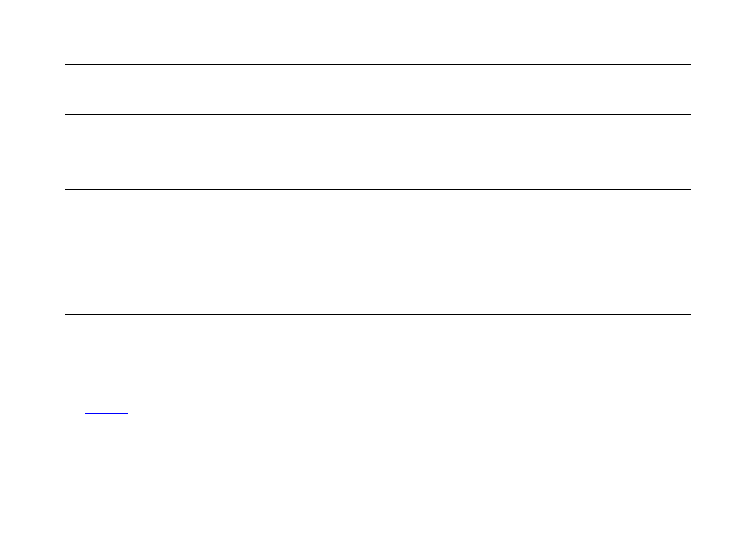Select the second empty table row
Viewport: 756px width, 535px height.
coord(378,152)
